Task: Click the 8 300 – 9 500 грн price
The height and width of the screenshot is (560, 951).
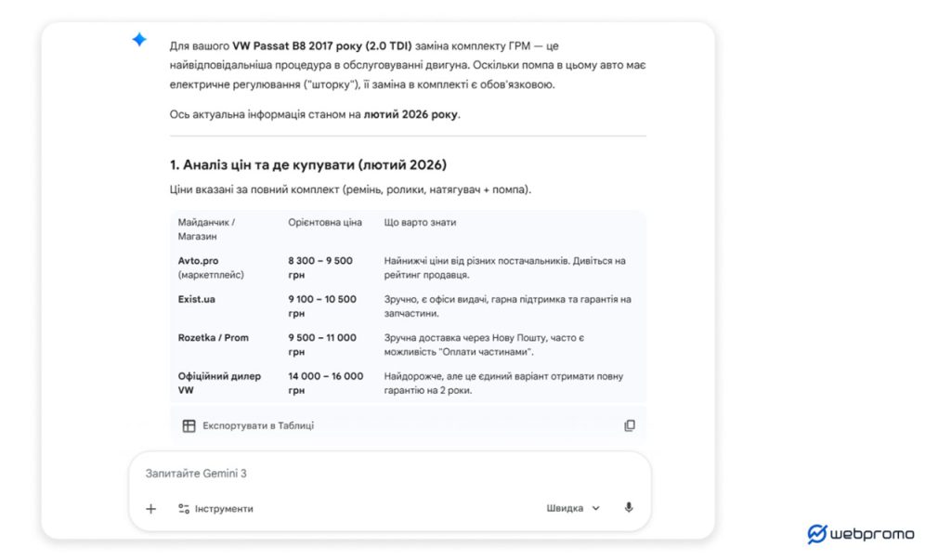Action: coord(320,267)
